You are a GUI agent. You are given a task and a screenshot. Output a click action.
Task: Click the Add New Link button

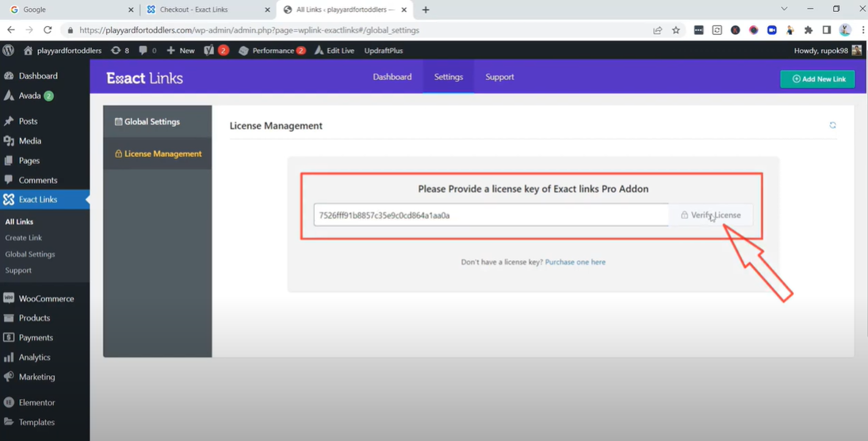(817, 79)
